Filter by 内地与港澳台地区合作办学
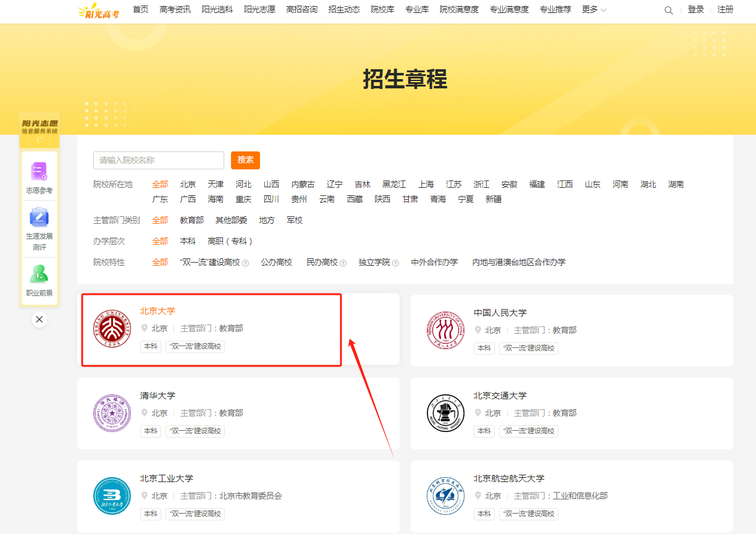Screen dimensions: 756x534 (519, 262)
